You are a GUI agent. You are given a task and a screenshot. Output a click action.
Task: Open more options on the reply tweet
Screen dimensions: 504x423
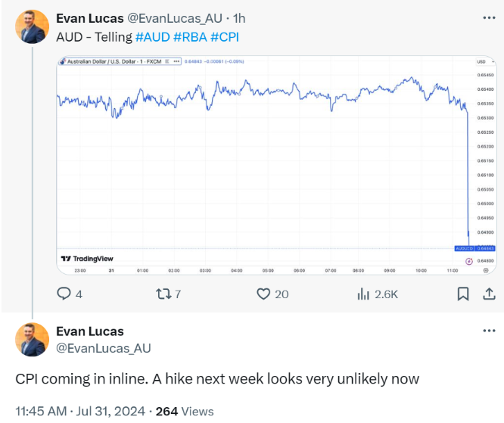489,331
